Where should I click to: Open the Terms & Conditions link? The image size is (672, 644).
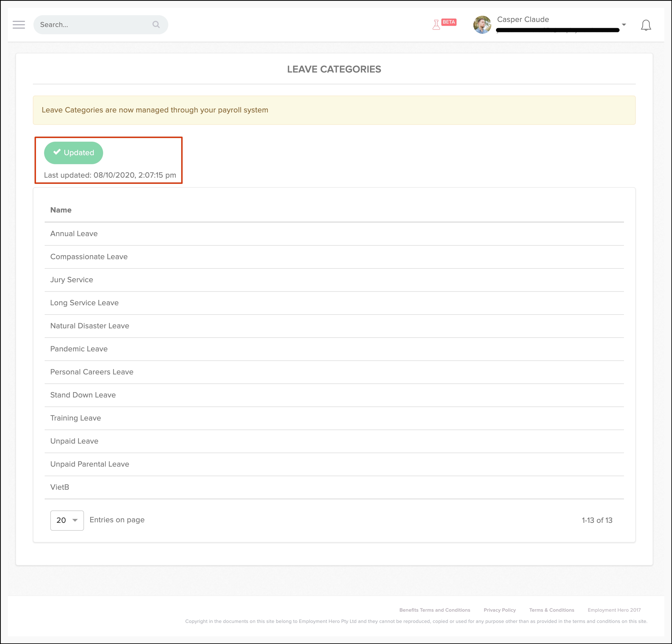coord(551,610)
